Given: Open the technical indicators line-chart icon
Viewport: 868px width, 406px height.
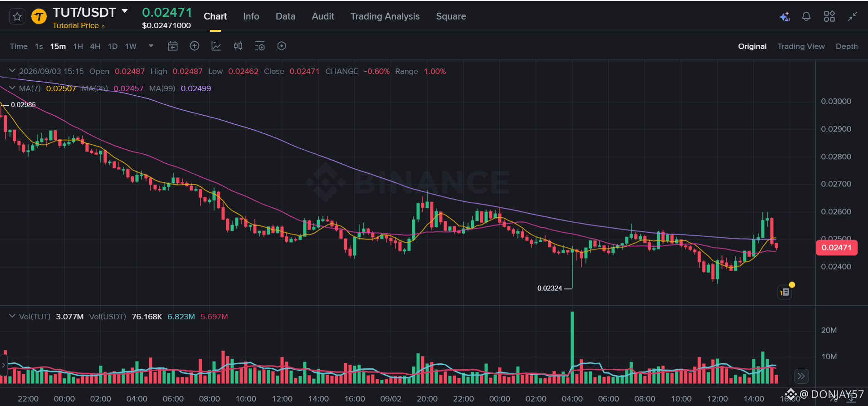Looking at the screenshot, I should click(x=216, y=46).
